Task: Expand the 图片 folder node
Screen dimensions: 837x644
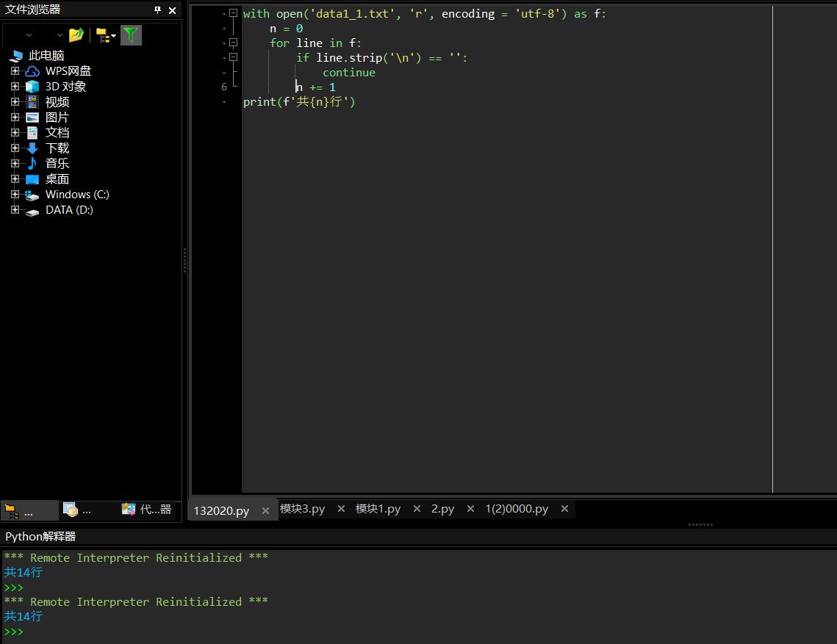Action: tap(15, 117)
